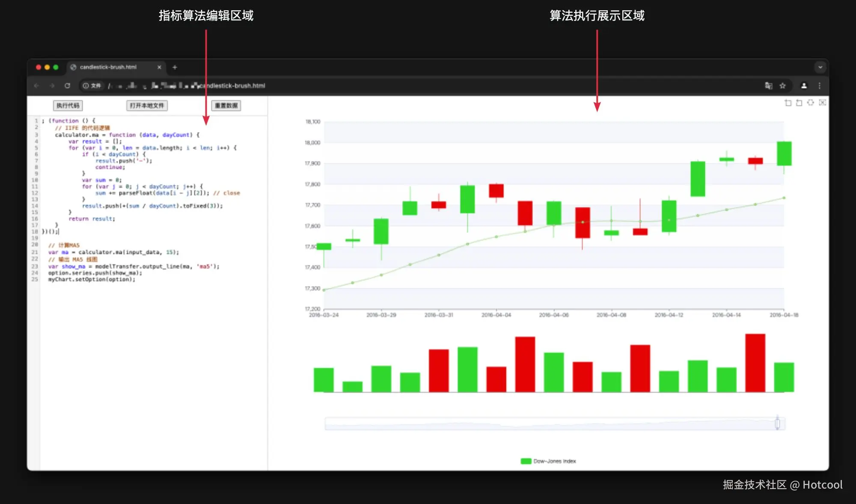Click the zoom reset toolbox icon
856x504 pixels.
(799, 103)
